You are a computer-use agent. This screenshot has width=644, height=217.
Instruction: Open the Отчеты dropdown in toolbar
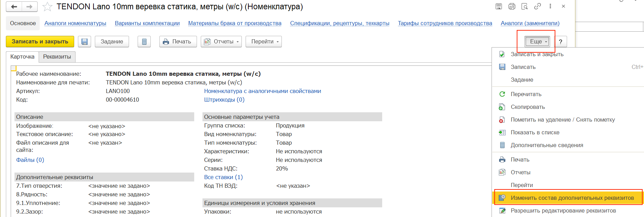tap(221, 42)
